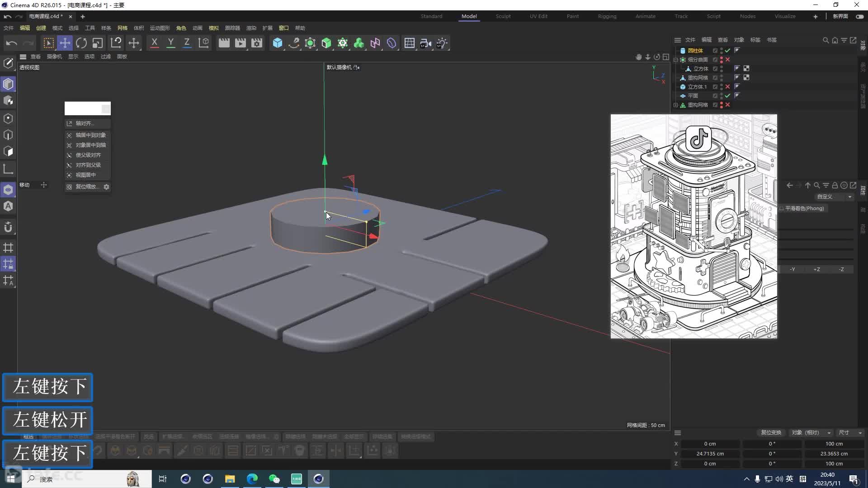Open the Bend deformer icon

tap(392, 43)
